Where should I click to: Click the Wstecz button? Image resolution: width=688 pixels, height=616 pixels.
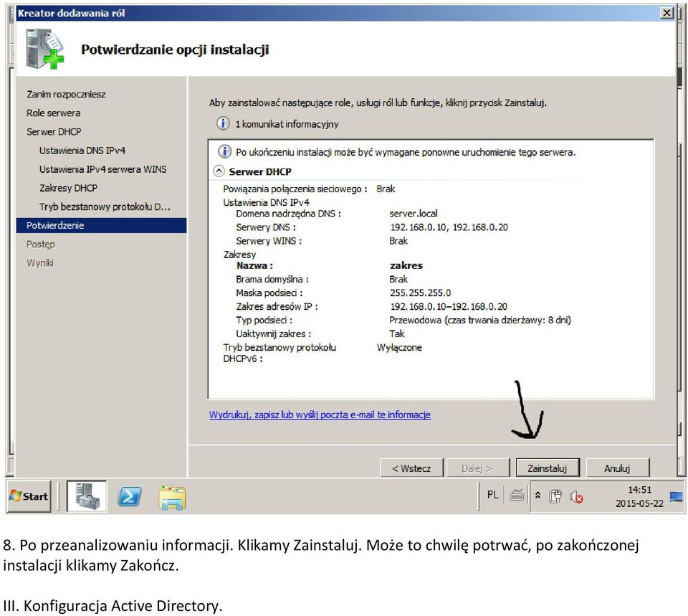tap(411, 468)
